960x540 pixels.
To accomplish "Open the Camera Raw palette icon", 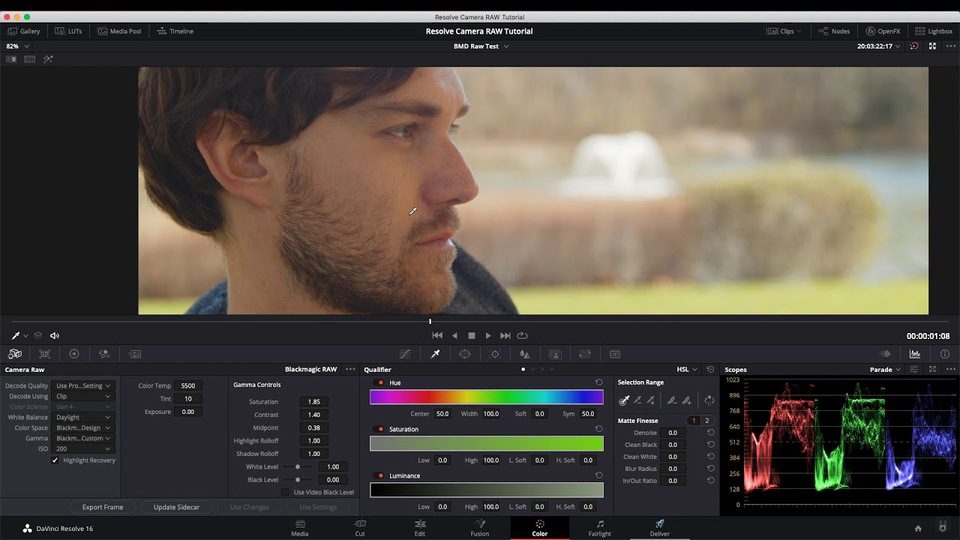I will pos(15,354).
